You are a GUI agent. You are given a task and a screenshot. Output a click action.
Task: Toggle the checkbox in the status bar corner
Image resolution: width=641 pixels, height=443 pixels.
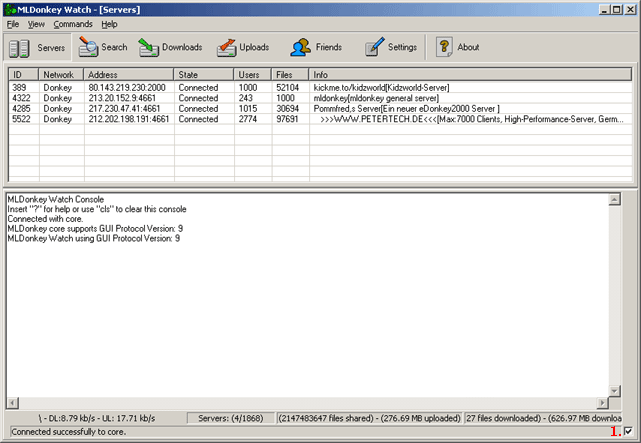pos(628,432)
